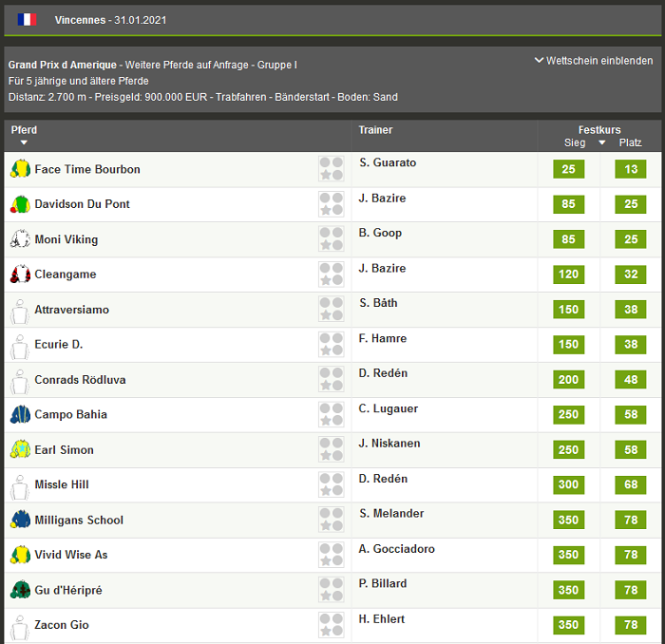This screenshot has height=644, width=665.
Task: Click Davidson Du Pont's green silk icon
Action: point(20,204)
